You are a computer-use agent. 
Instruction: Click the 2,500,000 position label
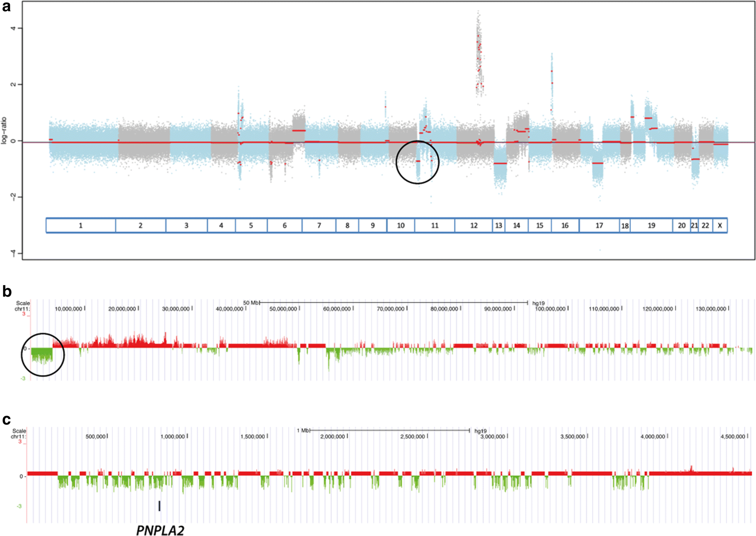pos(413,436)
